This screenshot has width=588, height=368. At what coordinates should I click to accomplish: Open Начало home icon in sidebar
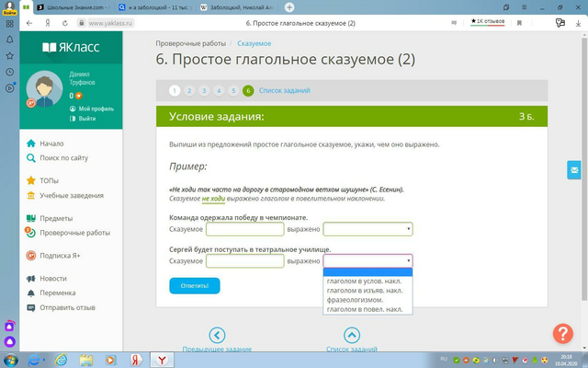tap(31, 144)
